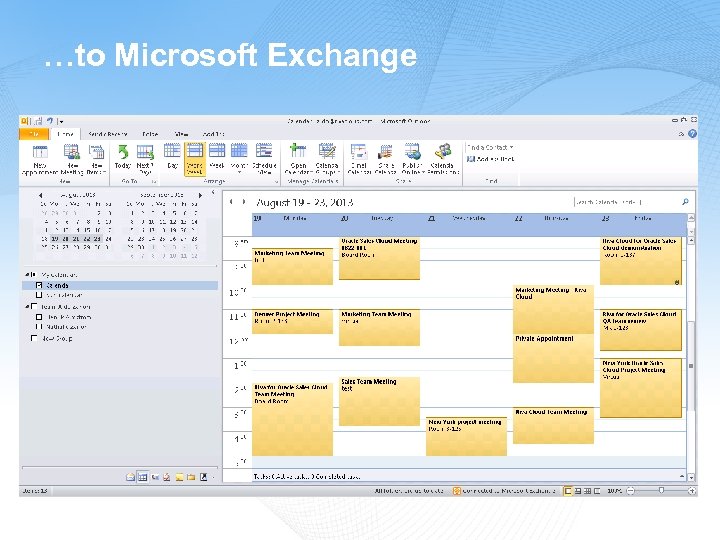Viewport: 720px width, 540px height.
Task: Switch to Day view
Action: click(172, 157)
